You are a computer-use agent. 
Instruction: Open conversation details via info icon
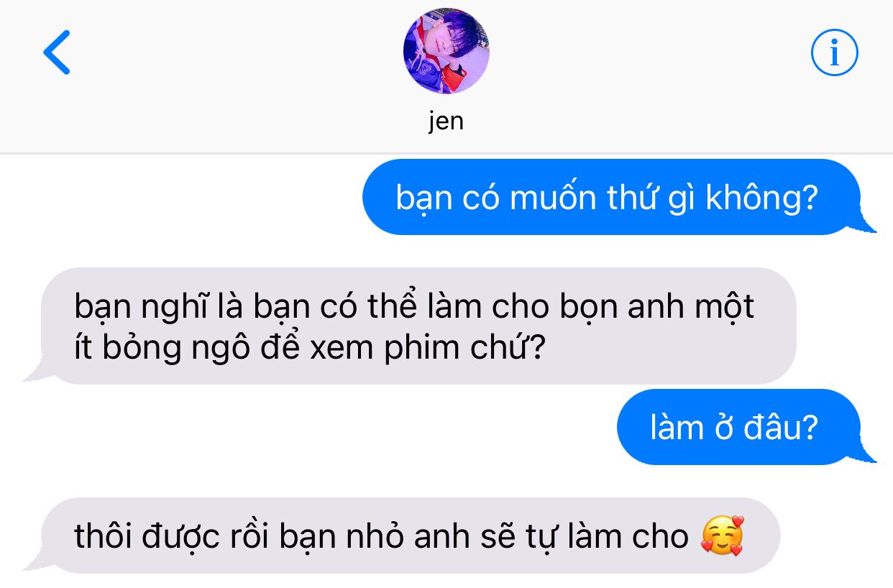[835, 52]
